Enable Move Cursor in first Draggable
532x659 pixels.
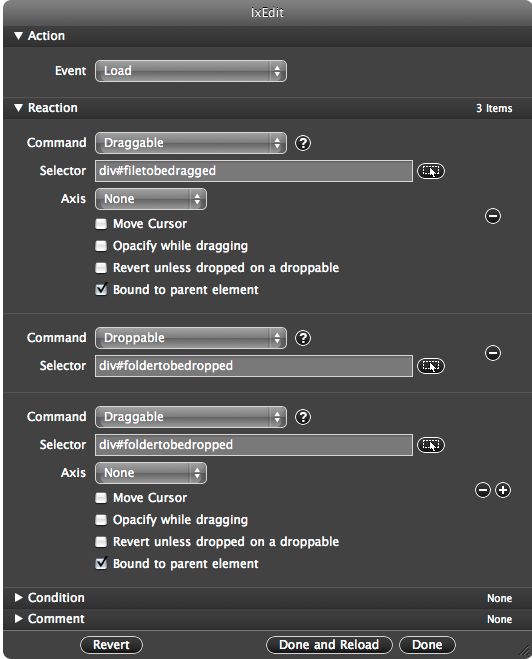pos(101,224)
